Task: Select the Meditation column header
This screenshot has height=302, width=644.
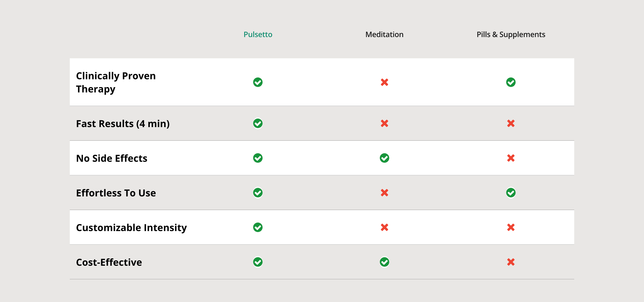Action: (384, 34)
